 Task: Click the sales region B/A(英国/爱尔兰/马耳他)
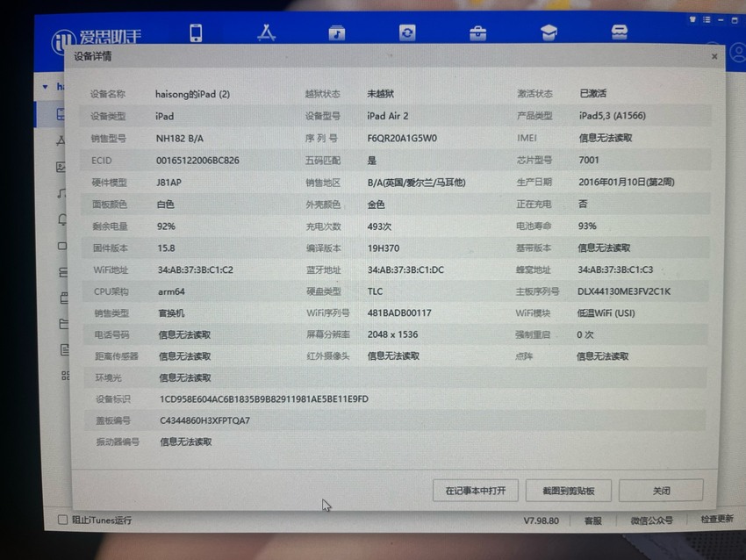(416, 183)
